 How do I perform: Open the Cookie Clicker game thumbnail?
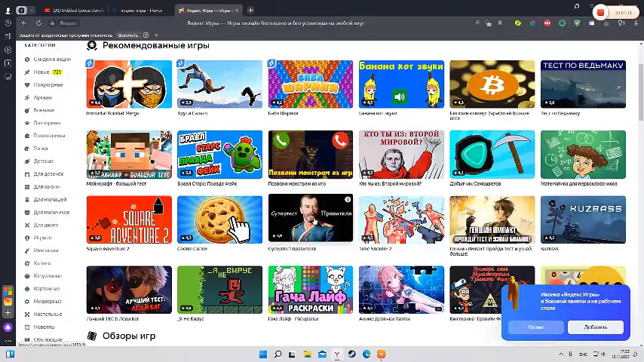[219, 219]
